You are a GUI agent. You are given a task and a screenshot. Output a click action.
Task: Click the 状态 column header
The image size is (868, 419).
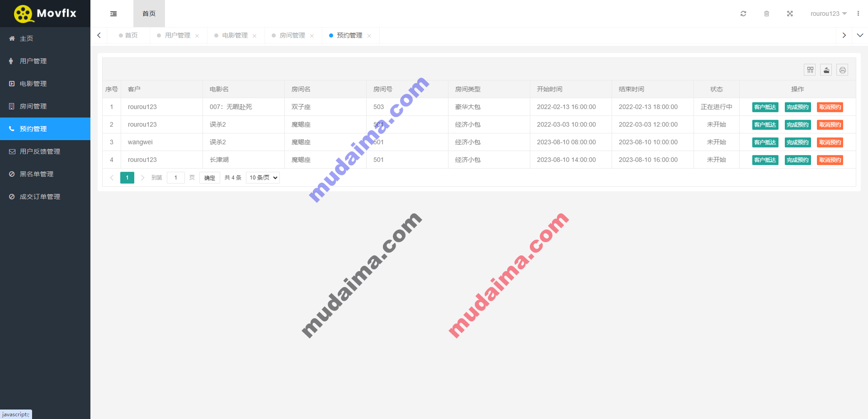coord(717,89)
